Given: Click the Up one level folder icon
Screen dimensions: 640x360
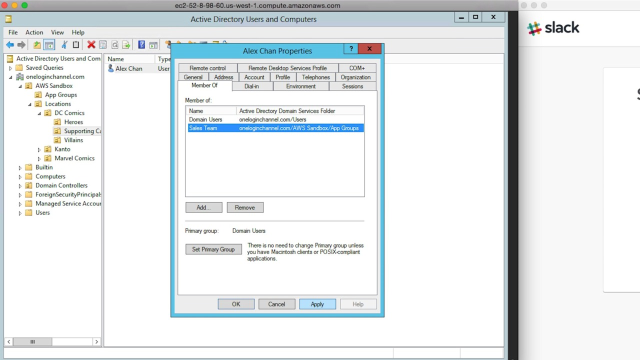Looking at the screenshot, I should click(37, 45).
